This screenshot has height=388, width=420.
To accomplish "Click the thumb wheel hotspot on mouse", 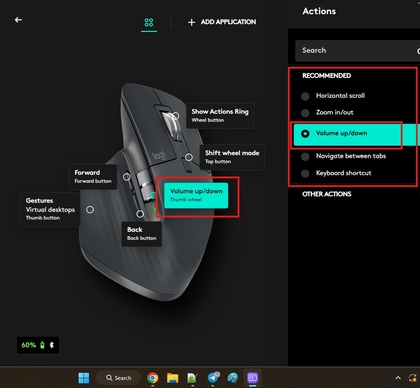I will pyautogui.click(x=152, y=196).
